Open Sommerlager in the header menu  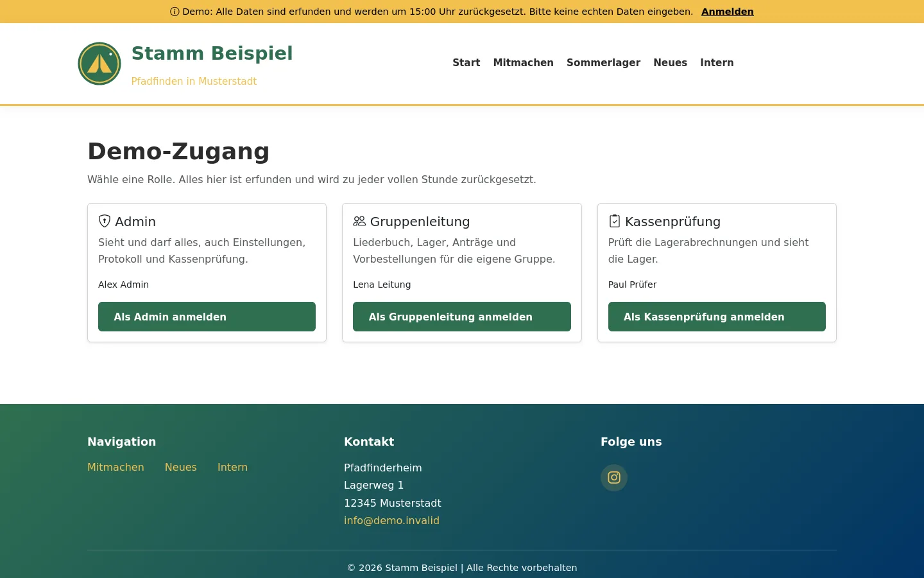603,62
